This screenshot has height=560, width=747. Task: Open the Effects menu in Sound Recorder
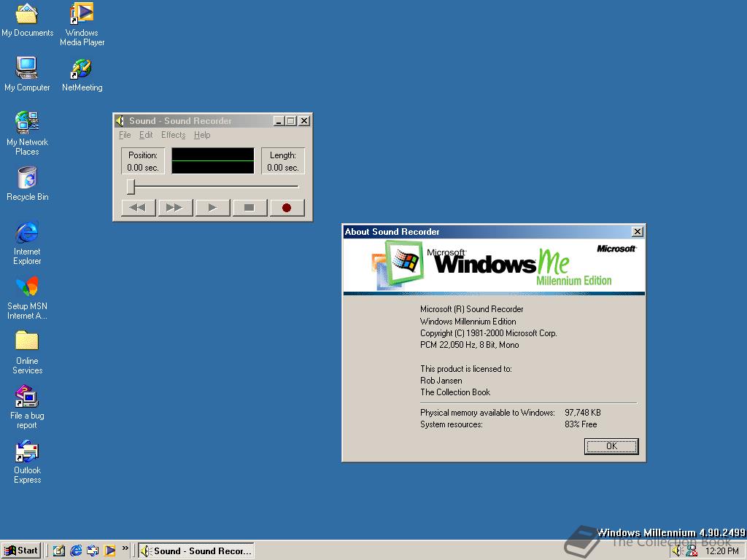(x=174, y=135)
